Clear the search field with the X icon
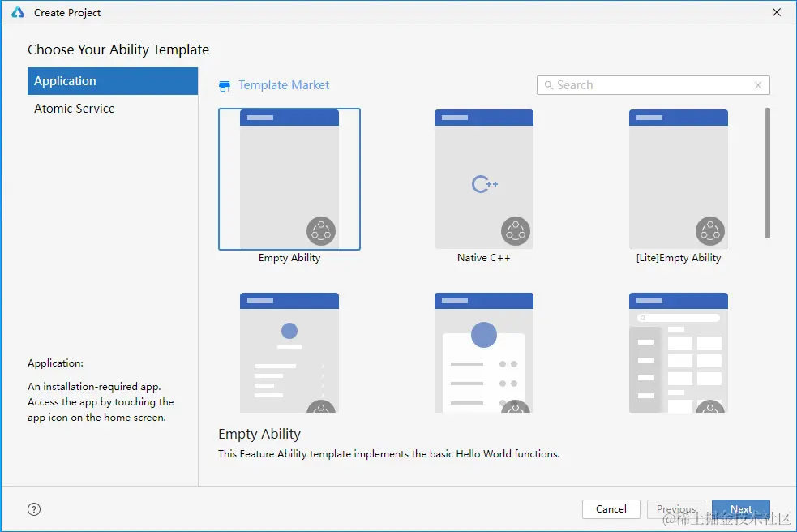This screenshot has height=532, width=797. 758,85
